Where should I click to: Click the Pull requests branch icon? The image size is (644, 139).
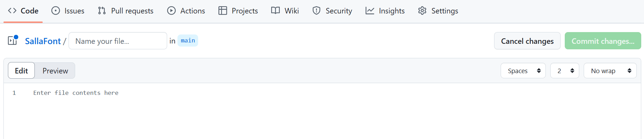pyautogui.click(x=102, y=11)
